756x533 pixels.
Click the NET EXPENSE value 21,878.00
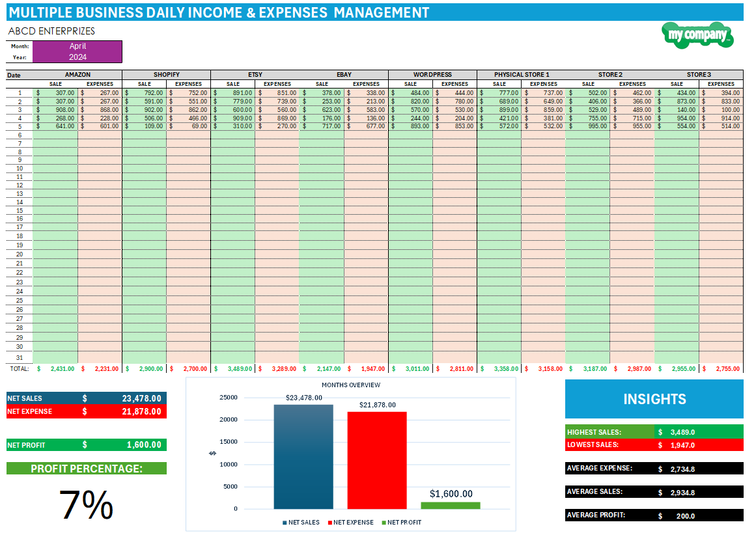tap(141, 411)
